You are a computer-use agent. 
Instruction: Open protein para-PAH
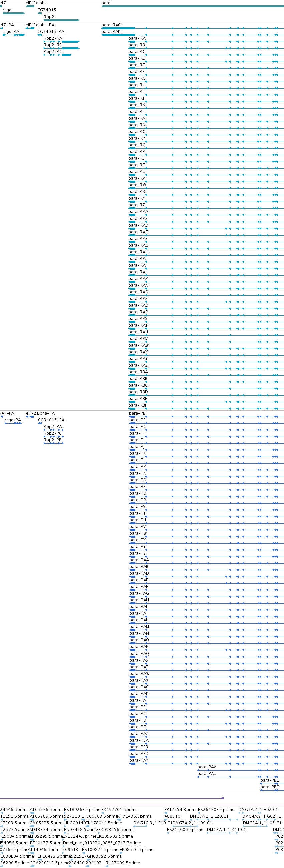(139, 600)
